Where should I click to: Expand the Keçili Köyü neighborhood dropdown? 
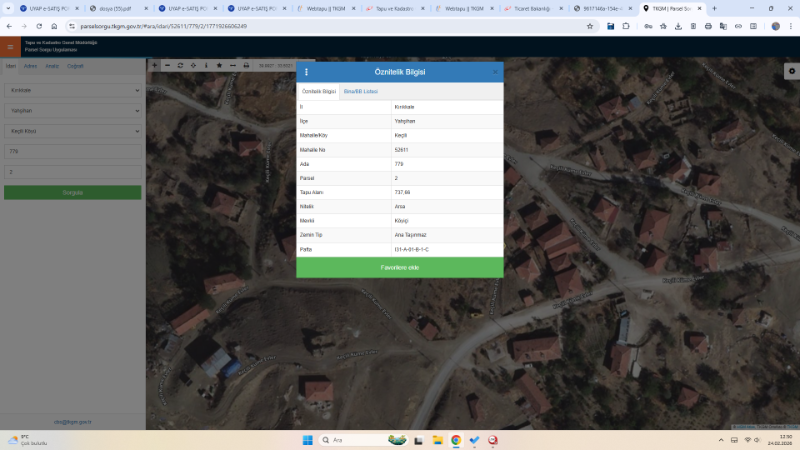coord(73,130)
